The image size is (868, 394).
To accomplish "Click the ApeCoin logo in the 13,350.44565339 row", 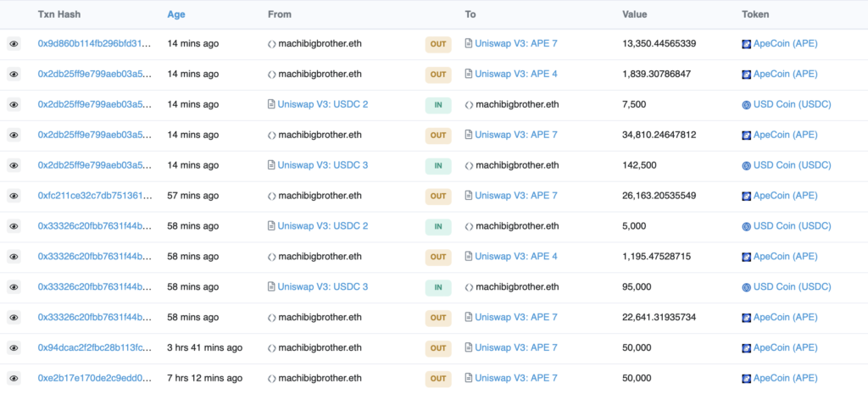I will click(746, 44).
